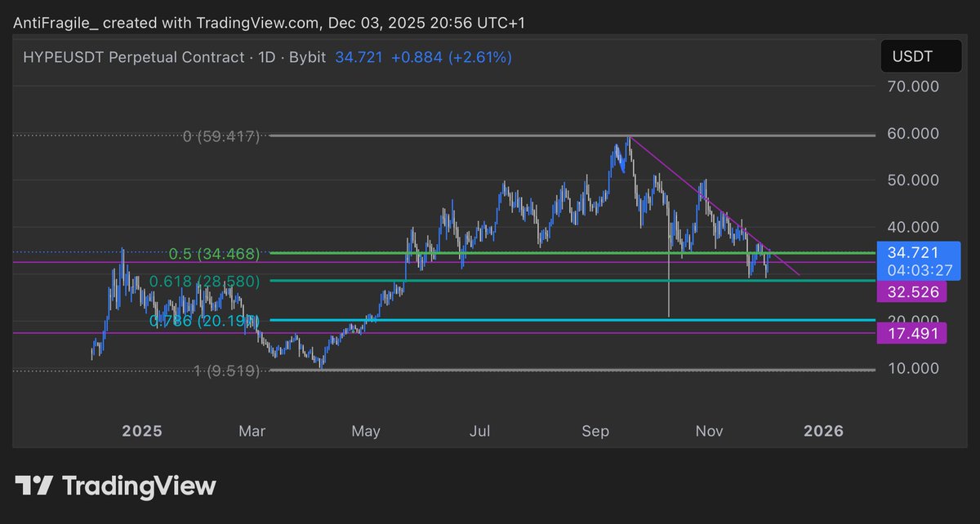Click the 10.000 price axis label
Screen dimensions: 980x524
[911, 368]
